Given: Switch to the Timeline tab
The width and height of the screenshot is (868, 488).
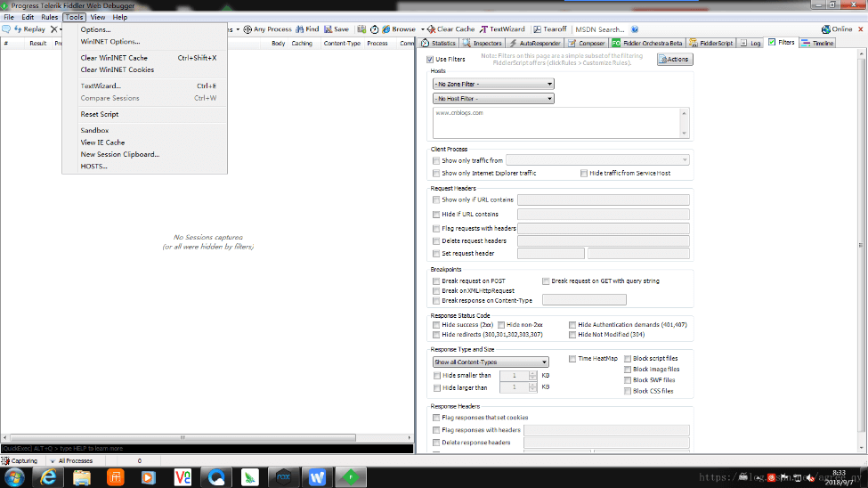Looking at the screenshot, I should (817, 44).
